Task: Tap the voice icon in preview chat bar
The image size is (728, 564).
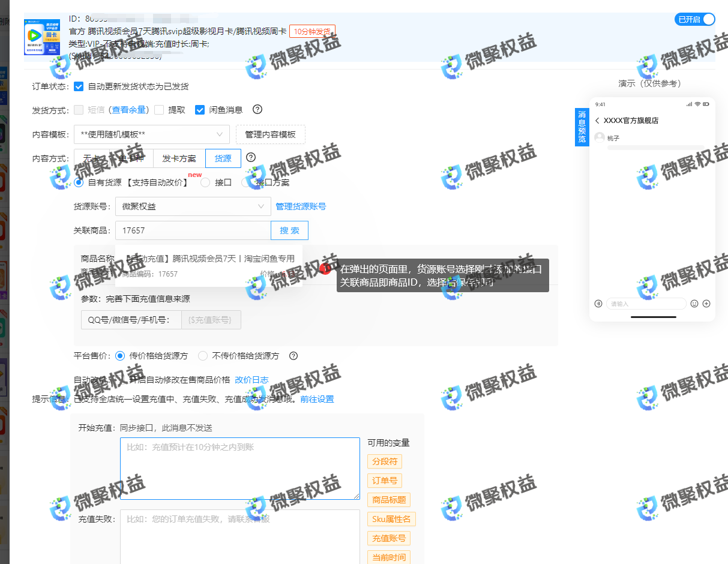Action: 598,304
